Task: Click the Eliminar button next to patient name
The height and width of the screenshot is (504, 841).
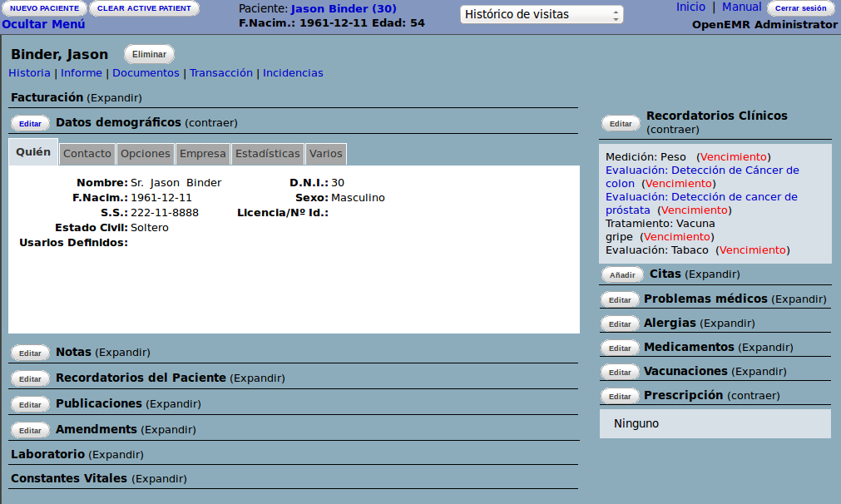Action: pyautogui.click(x=149, y=54)
